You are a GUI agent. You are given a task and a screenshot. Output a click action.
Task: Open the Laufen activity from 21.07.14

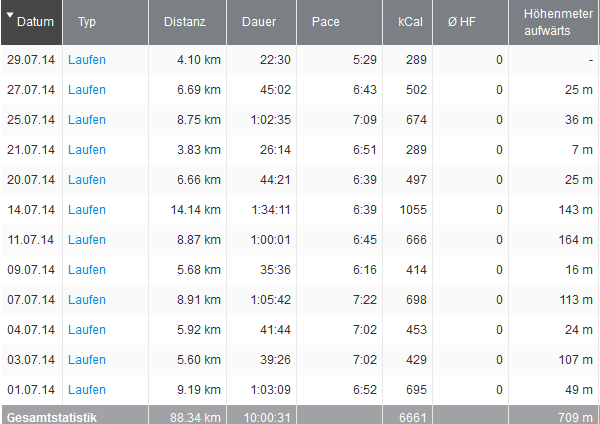pyautogui.click(x=87, y=150)
